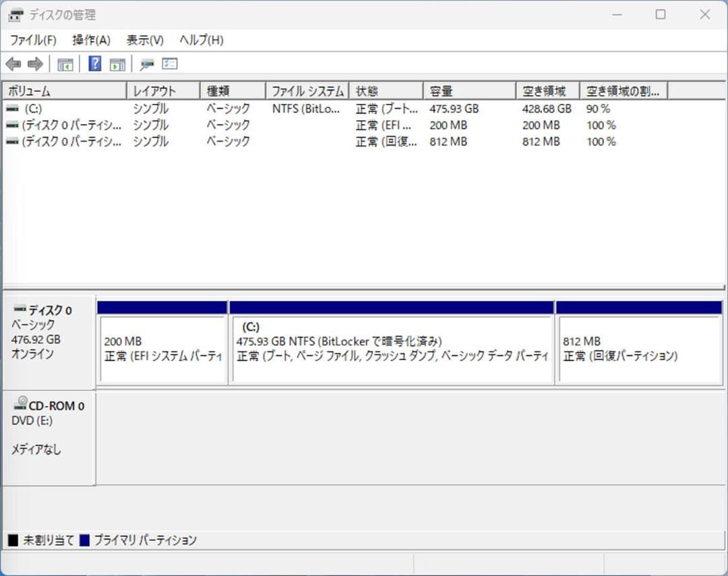Click the blue プライマリ パーティション legend swatch
The image size is (728, 576).
point(84,540)
